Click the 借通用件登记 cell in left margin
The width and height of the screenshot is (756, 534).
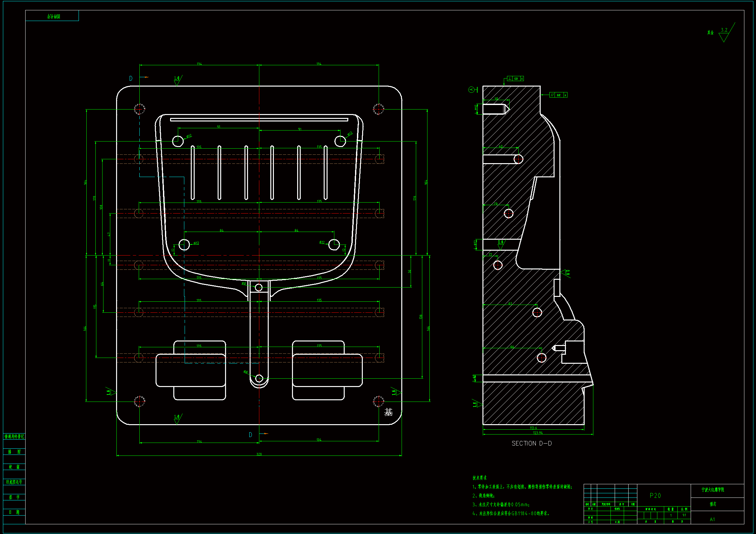[x=14, y=437]
